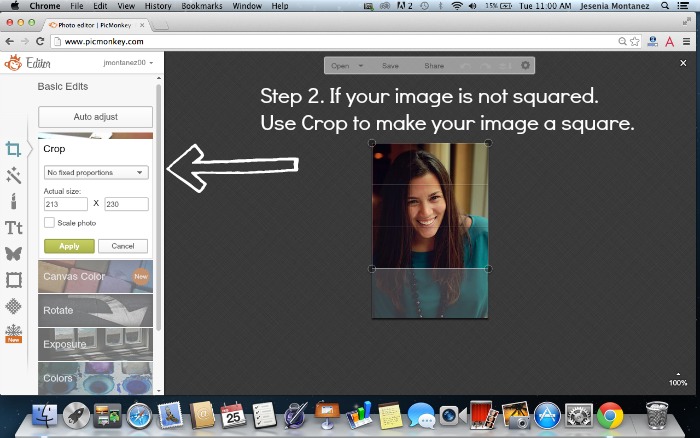Select the Crop tool icon in sidebar
This screenshot has height=438, width=700.
pos(14,149)
